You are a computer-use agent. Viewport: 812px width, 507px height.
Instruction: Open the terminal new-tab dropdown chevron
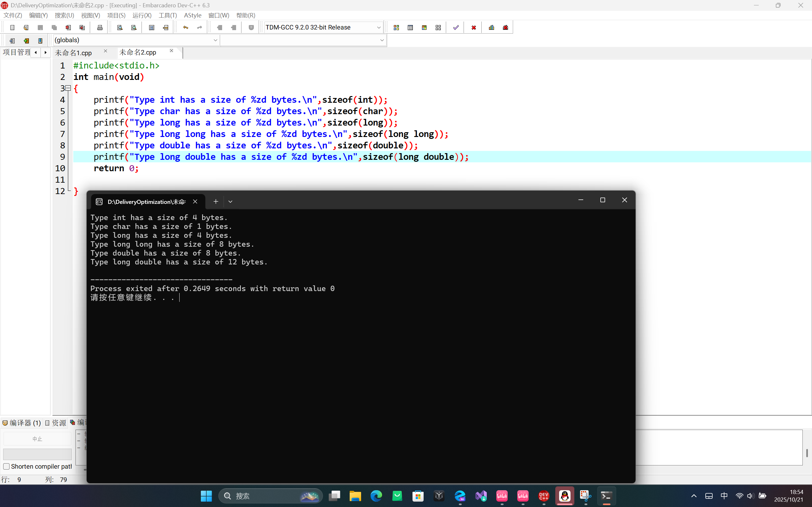(230, 202)
